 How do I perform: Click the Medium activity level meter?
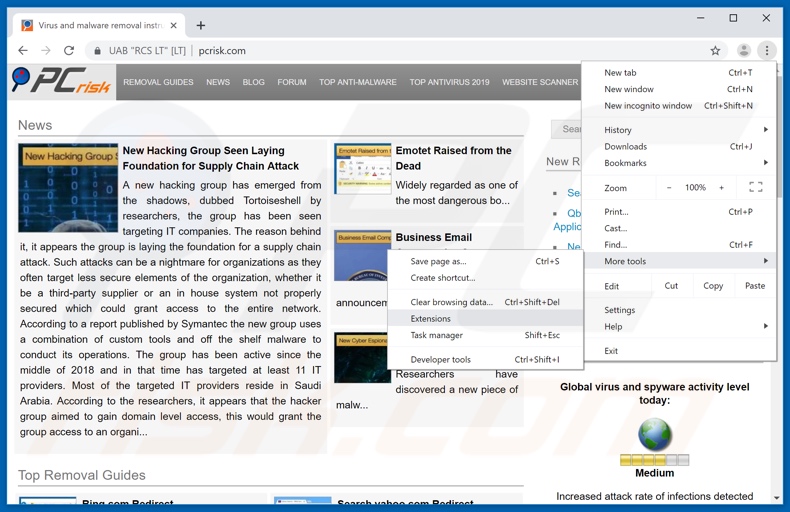654,460
